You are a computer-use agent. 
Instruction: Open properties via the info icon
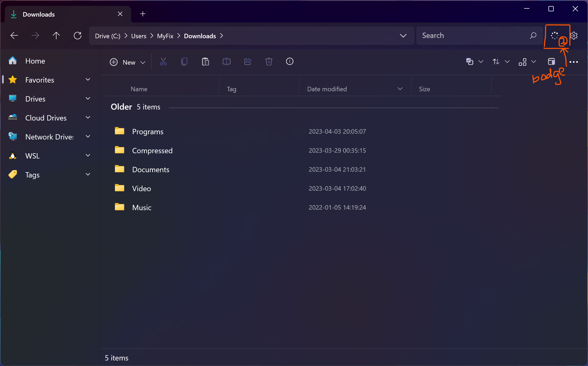(290, 61)
